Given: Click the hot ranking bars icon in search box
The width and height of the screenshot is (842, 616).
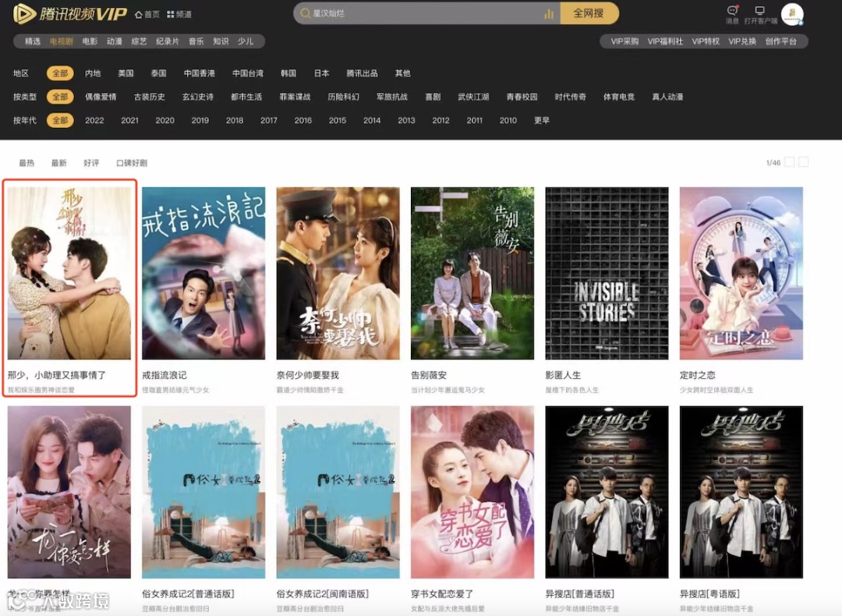Looking at the screenshot, I should [x=548, y=14].
